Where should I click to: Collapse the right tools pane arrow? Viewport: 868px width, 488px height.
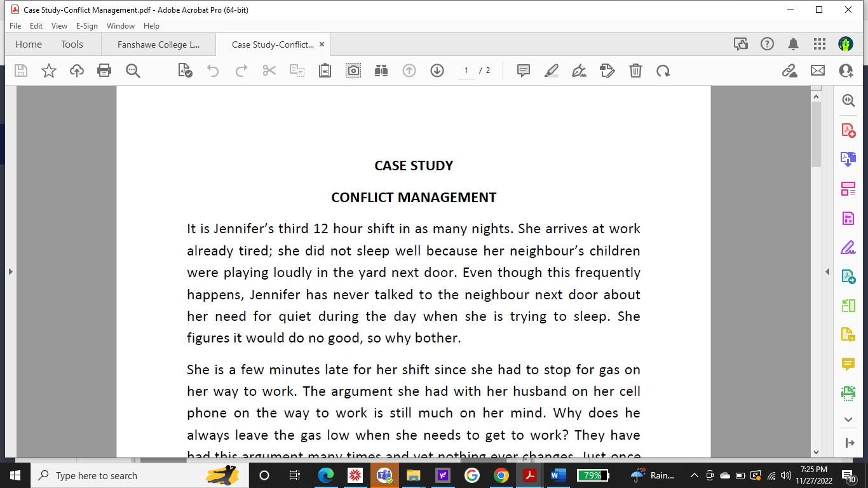click(827, 271)
